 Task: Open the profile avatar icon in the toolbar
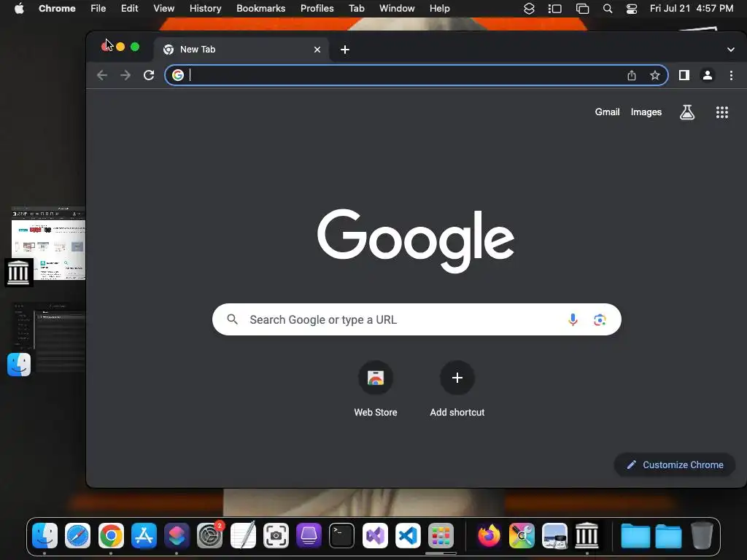[708, 75]
